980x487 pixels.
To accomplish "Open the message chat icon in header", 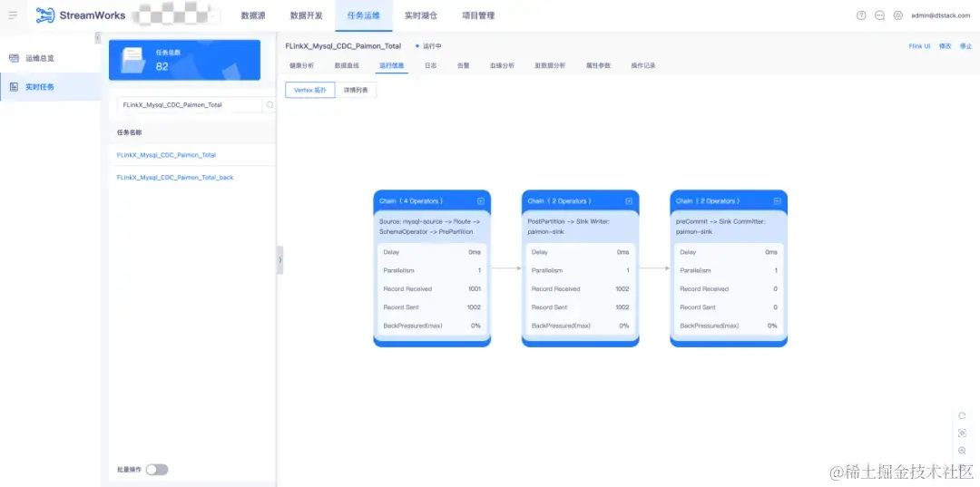I will pos(879,15).
